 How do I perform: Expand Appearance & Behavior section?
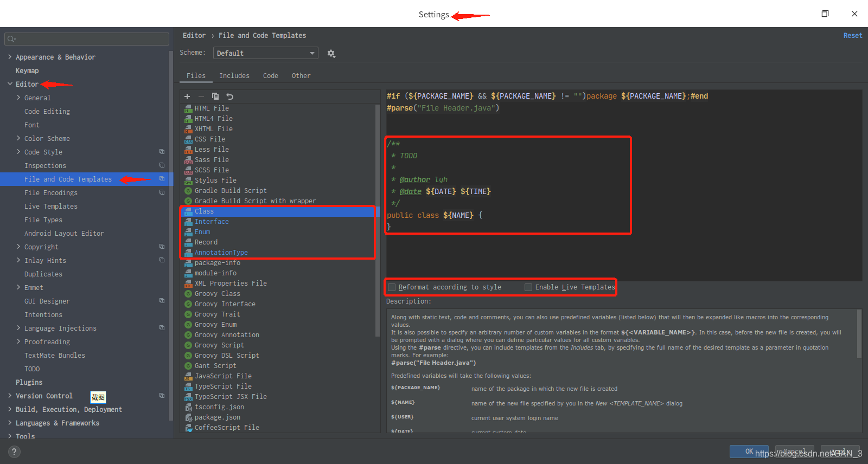(10, 57)
